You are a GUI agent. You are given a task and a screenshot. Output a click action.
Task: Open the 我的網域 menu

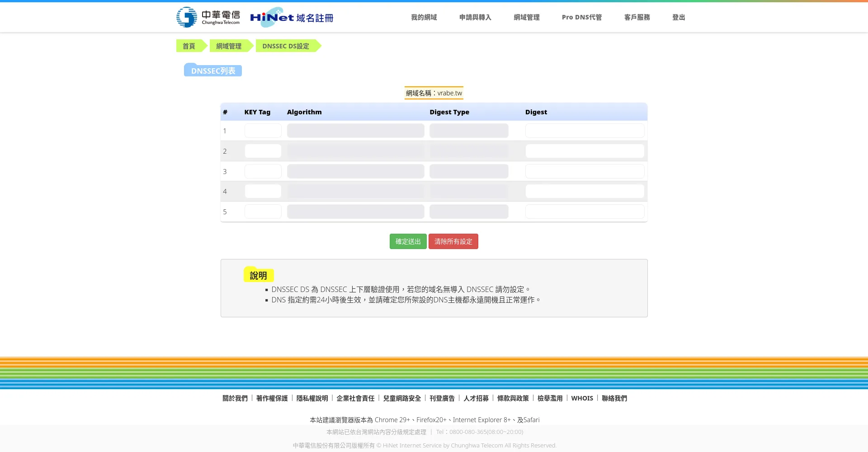[x=424, y=17]
